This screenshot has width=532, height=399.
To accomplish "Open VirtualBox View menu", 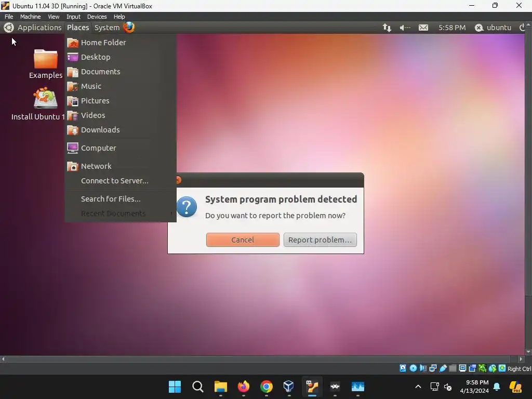I will pyautogui.click(x=54, y=17).
